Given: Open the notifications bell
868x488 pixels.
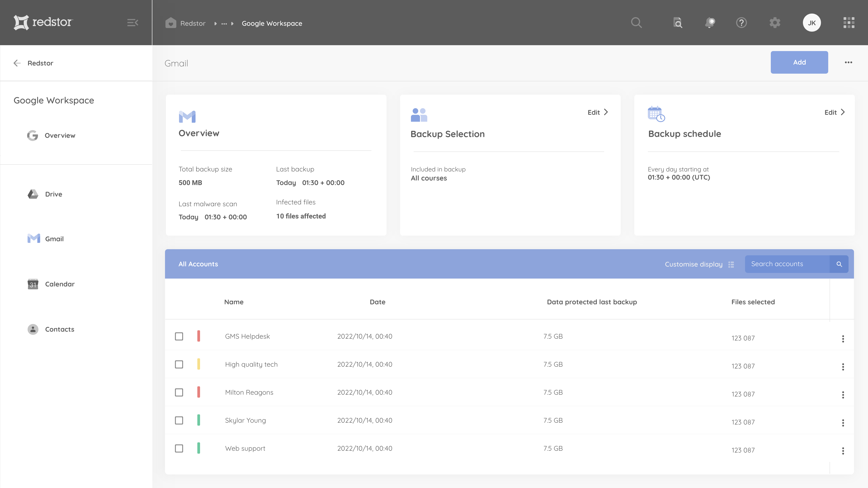Looking at the screenshot, I should pos(710,23).
